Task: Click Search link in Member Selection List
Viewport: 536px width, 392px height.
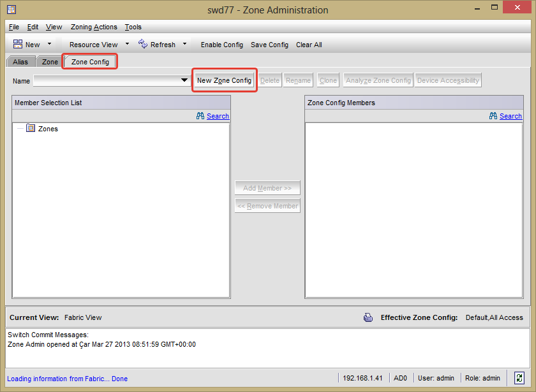Action: click(218, 116)
